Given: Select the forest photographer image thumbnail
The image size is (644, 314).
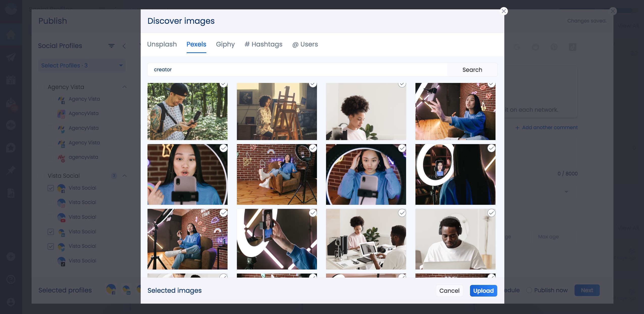Looking at the screenshot, I should coord(187,111).
